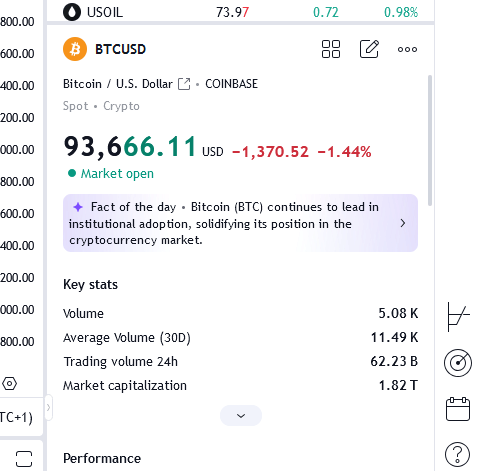Click the BTCUSD symbol title

(x=120, y=49)
